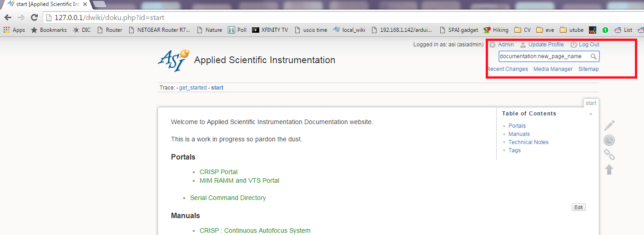Open the utube bookmarks folder

[572, 30]
